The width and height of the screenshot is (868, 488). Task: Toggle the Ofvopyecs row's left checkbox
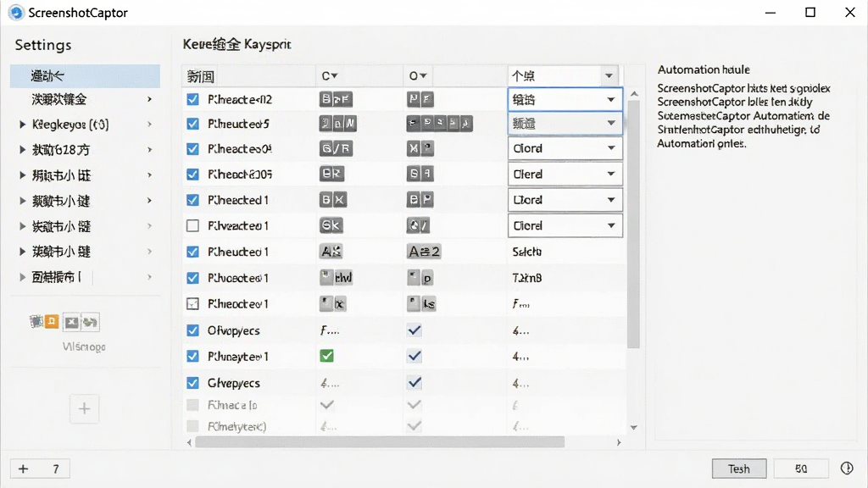coord(192,330)
